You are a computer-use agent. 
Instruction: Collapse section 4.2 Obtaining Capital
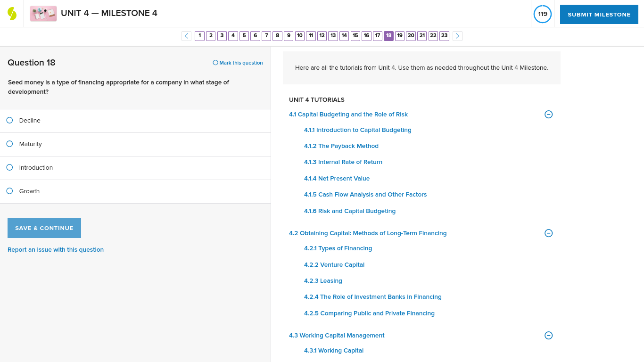click(x=548, y=233)
